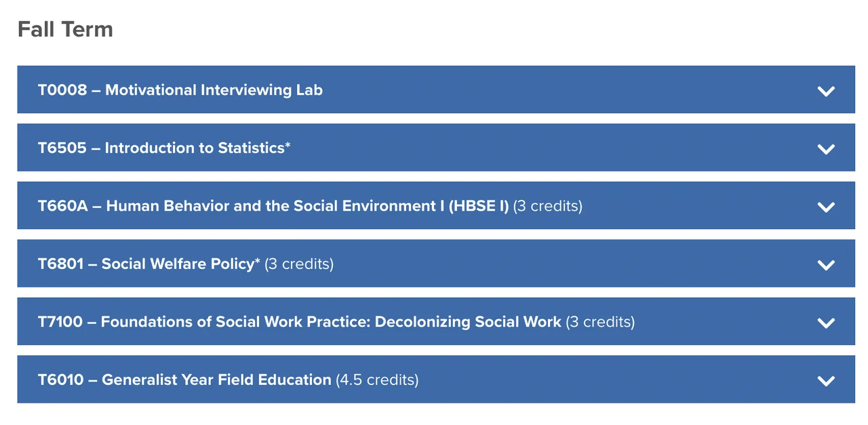Click '(3 credits)' label on HBSE I row
Screen dimensions: 868x425
pyautogui.click(x=548, y=206)
